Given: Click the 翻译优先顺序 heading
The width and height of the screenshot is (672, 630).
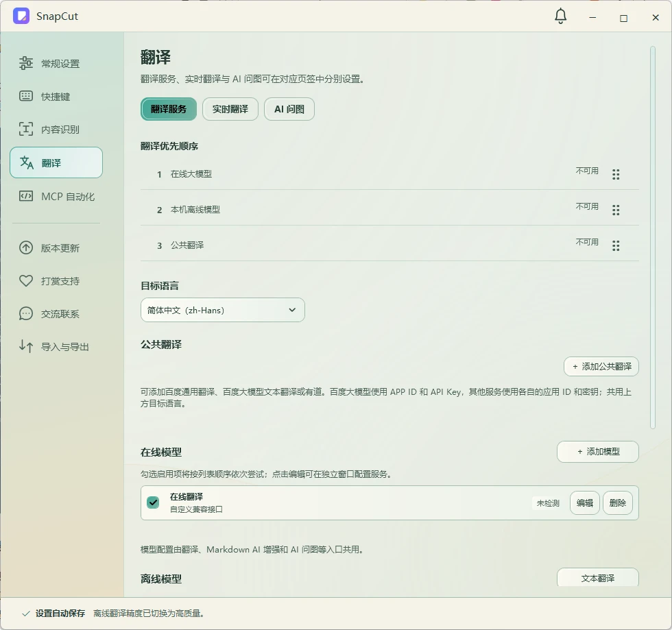Looking at the screenshot, I should coord(169,146).
